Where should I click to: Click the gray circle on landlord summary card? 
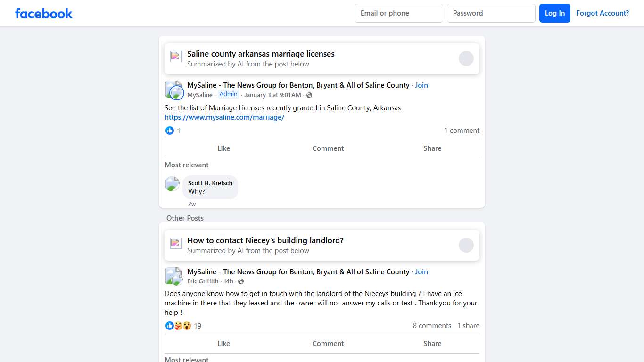pyautogui.click(x=466, y=245)
